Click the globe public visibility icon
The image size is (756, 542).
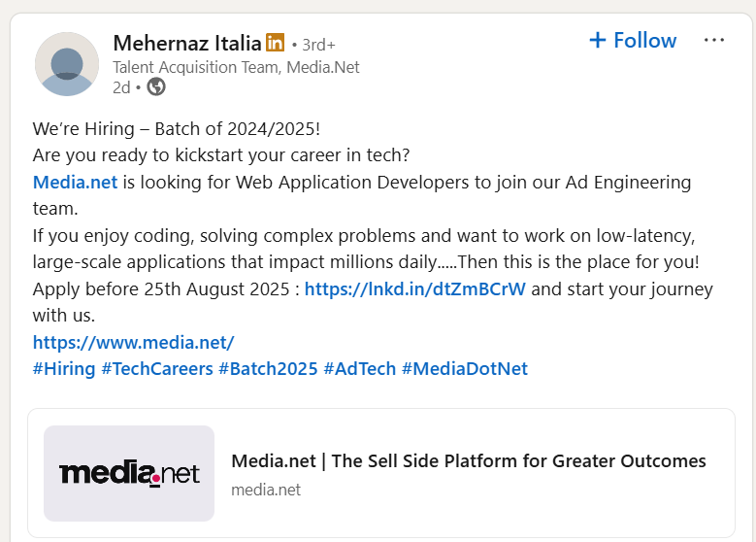[x=156, y=86]
